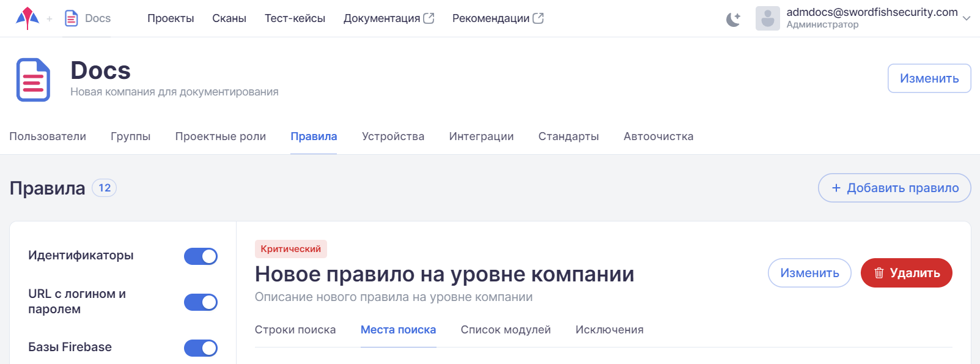Click the red-blue logo icon in header
Image resolution: width=980 pixels, height=364 pixels.
(x=27, y=18)
